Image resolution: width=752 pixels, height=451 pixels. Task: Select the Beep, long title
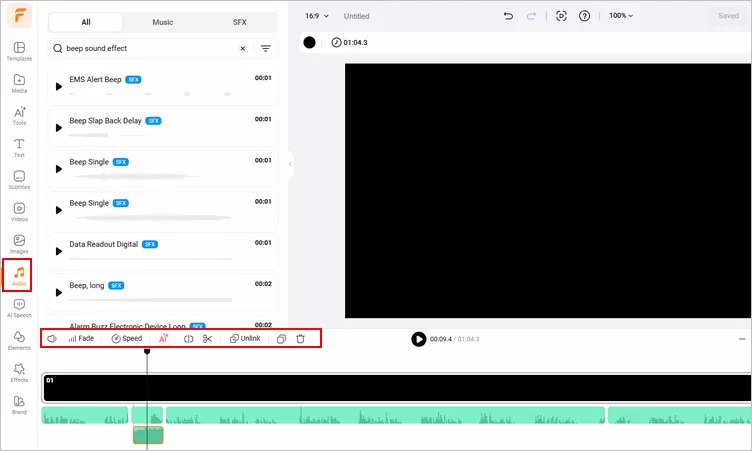pyautogui.click(x=87, y=285)
